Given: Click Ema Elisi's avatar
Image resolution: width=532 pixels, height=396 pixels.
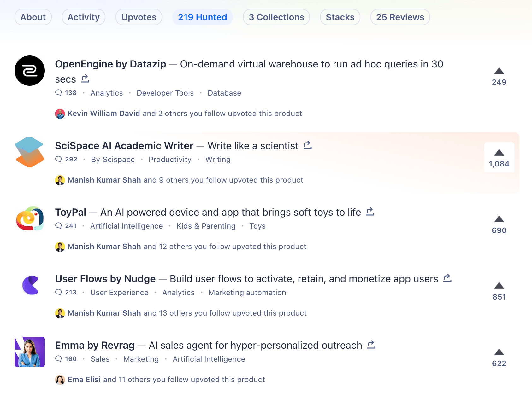Looking at the screenshot, I should [x=60, y=380].
